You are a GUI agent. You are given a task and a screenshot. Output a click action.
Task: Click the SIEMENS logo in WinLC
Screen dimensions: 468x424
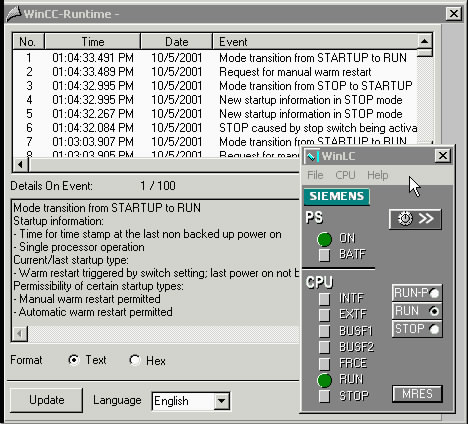click(337, 196)
